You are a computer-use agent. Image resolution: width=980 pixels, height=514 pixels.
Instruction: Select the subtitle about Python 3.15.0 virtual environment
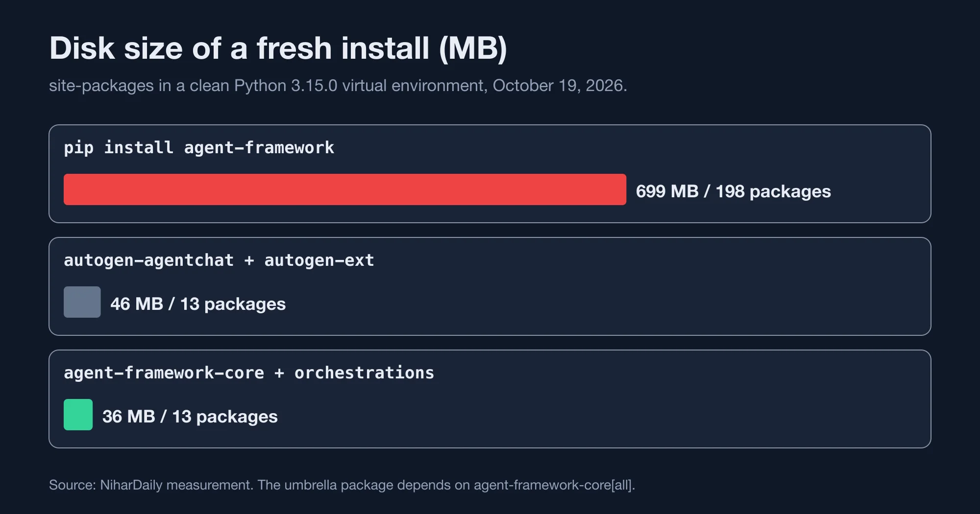pyautogui.click(x=338, y=86)
